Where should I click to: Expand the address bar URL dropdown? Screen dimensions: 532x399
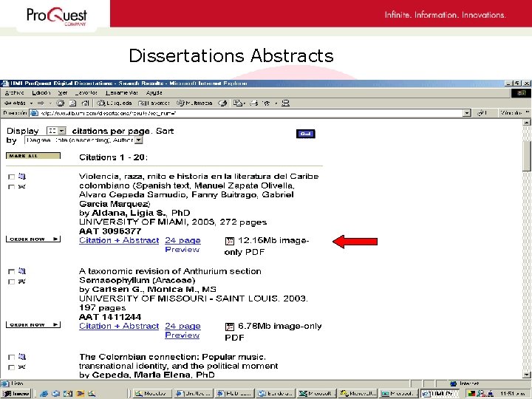tap(467, 113)
